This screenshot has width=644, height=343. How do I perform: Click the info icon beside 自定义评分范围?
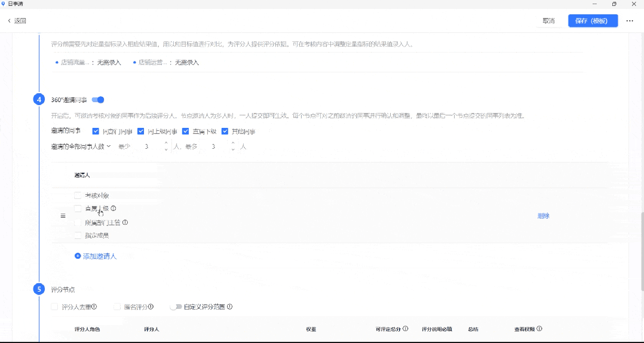229,307
